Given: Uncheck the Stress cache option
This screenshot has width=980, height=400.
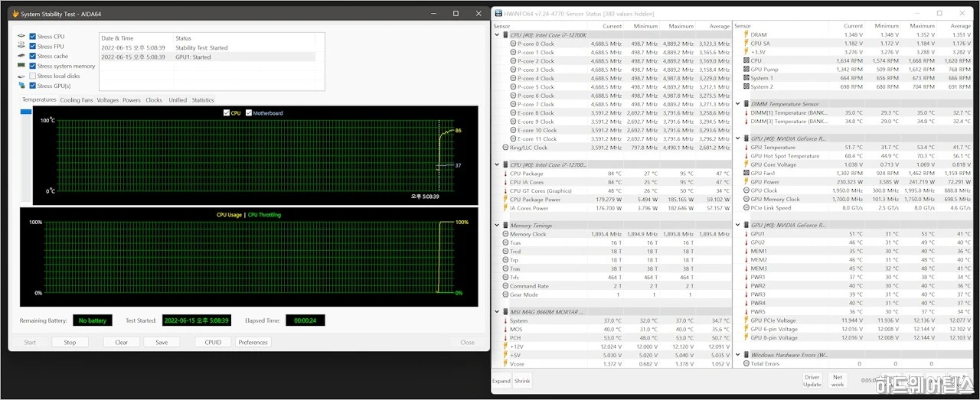Looking at the screenshot, I should 32,57.
